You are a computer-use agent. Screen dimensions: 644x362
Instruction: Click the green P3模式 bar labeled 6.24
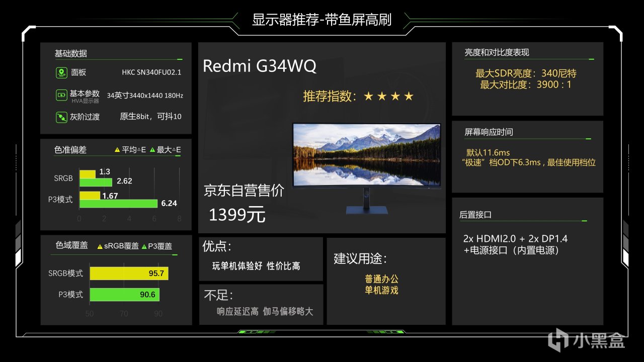[118, 204]
